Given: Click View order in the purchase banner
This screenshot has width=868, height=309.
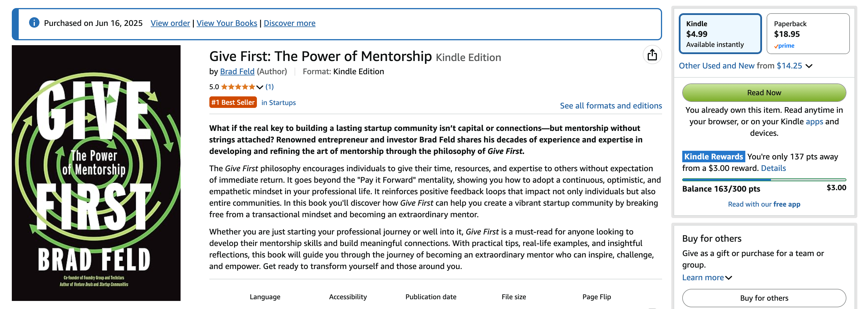Looking at the screenshot, I should pos(170,23).
